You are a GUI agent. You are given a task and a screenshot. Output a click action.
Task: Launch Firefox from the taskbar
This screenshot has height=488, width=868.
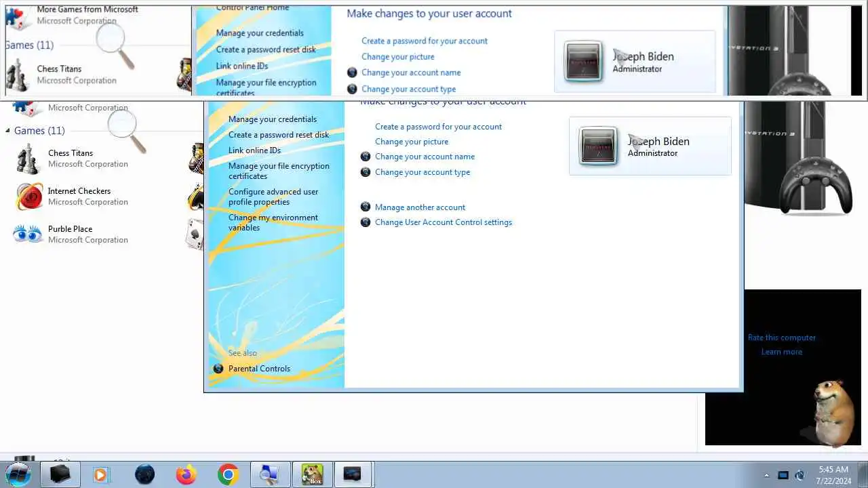pos(186,474)
